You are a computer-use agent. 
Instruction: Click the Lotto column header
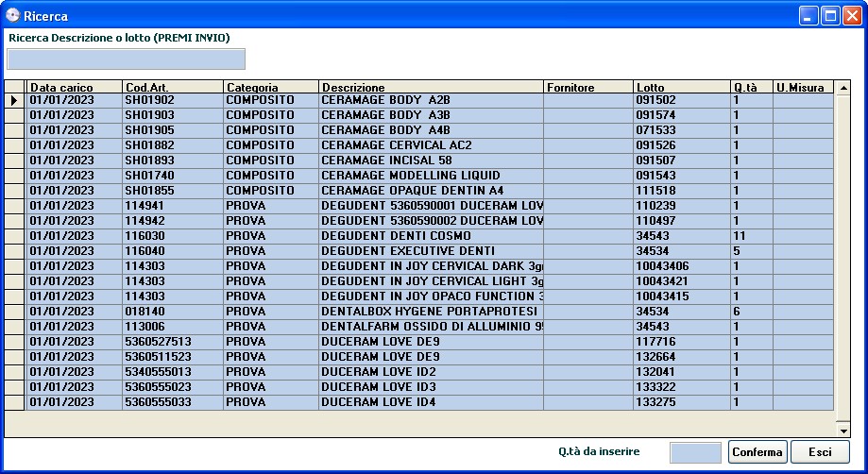(x=682, y=87)
